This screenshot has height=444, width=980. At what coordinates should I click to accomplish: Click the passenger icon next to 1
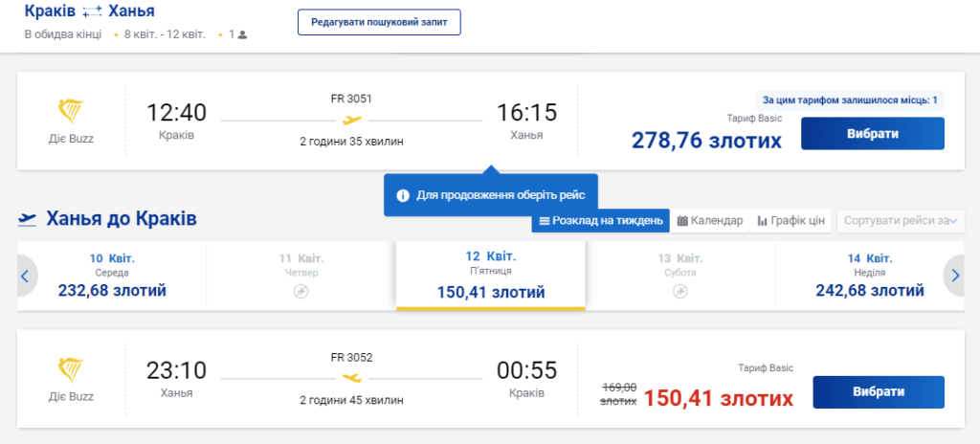pyautogui.click(x=242, y=35)
